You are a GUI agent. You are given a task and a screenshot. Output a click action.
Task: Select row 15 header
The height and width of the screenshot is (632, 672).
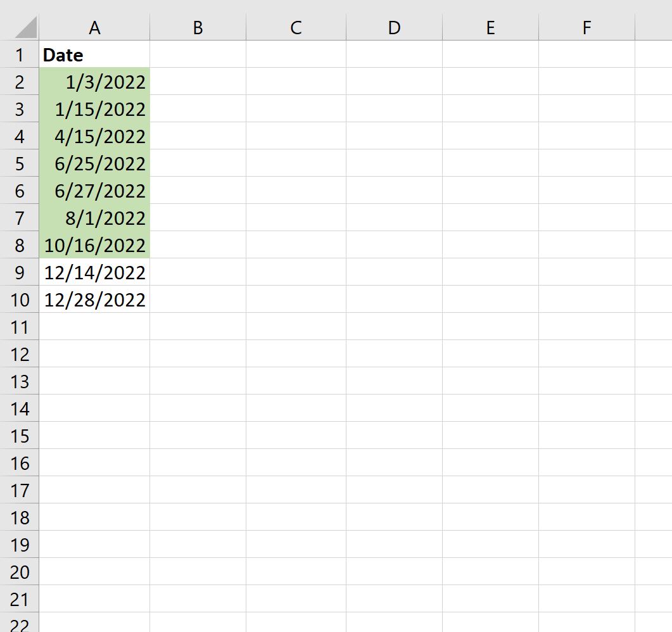(19, 435)
